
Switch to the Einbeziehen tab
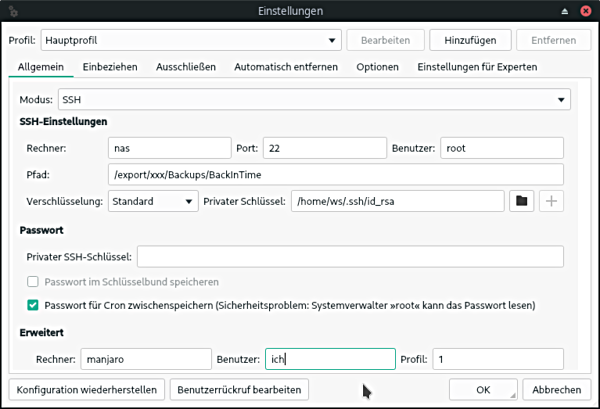[x=110, y=67]
